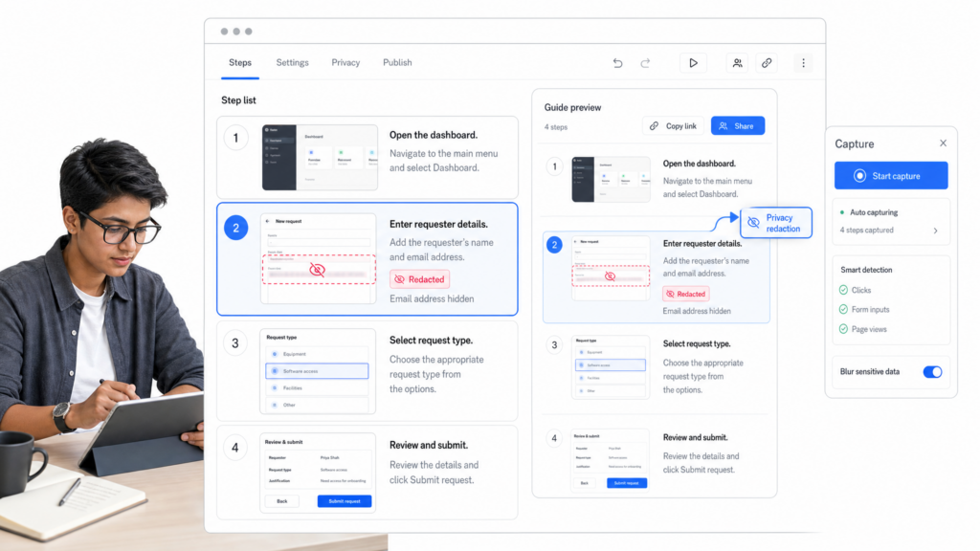The image size is (980, 551).
Task: Click the 'Smart detection' heading
Action: tap(866, 270)
